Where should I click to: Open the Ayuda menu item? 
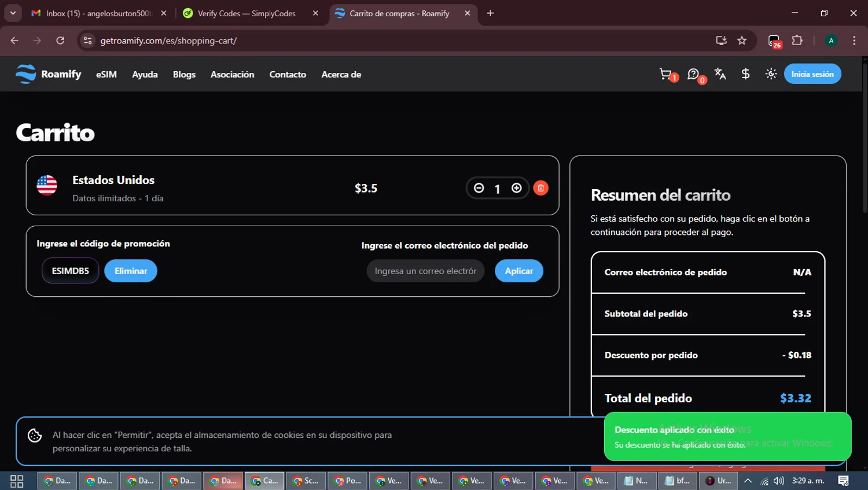145,74
